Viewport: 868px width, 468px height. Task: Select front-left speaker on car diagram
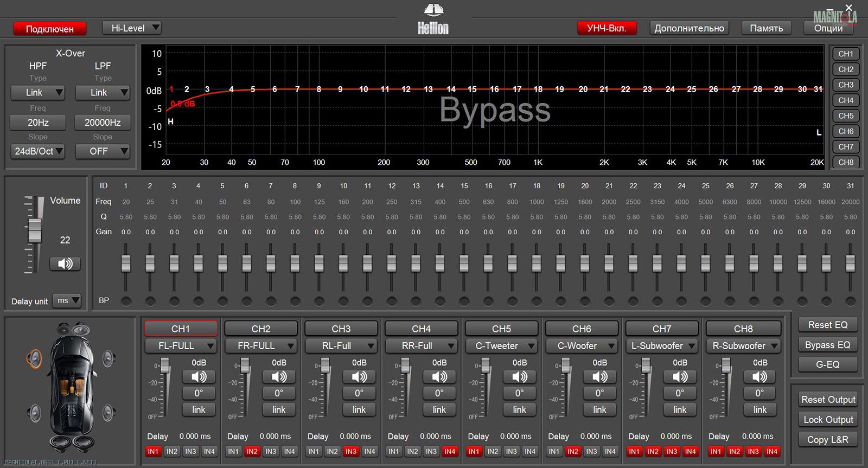(x=35, y=358)
